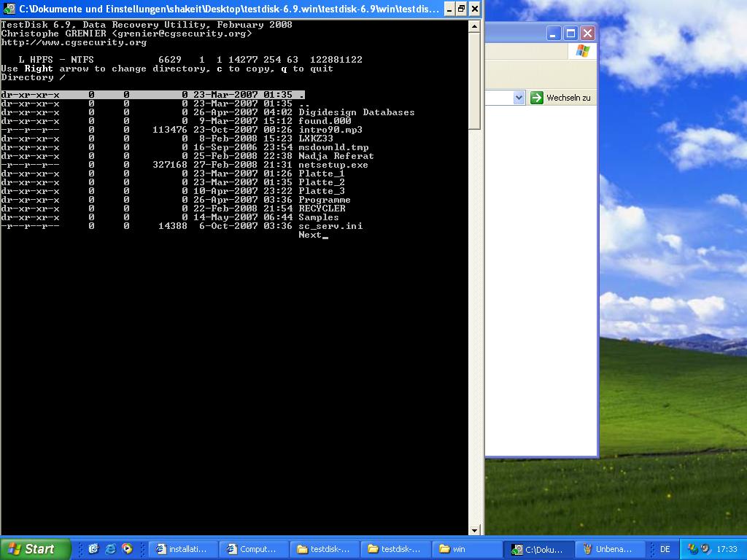The image size is (747, 560).
Task: Maximize the background Explorer window
Action: tap(570, 34)
